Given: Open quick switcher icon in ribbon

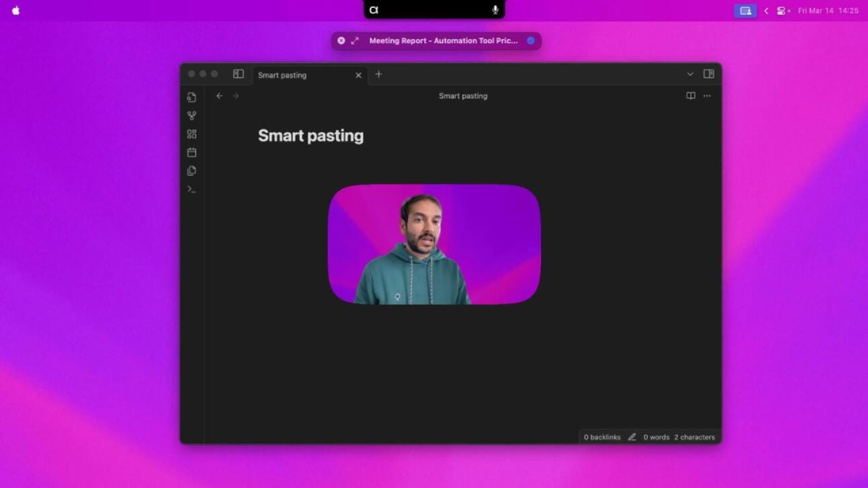Looking at the screenshot, I should (x=191, y=97).
